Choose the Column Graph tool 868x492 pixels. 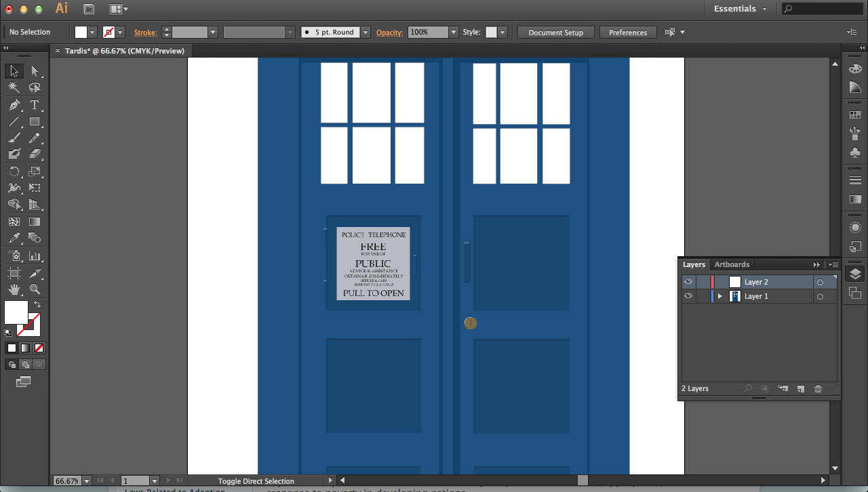tap(35, 256)
